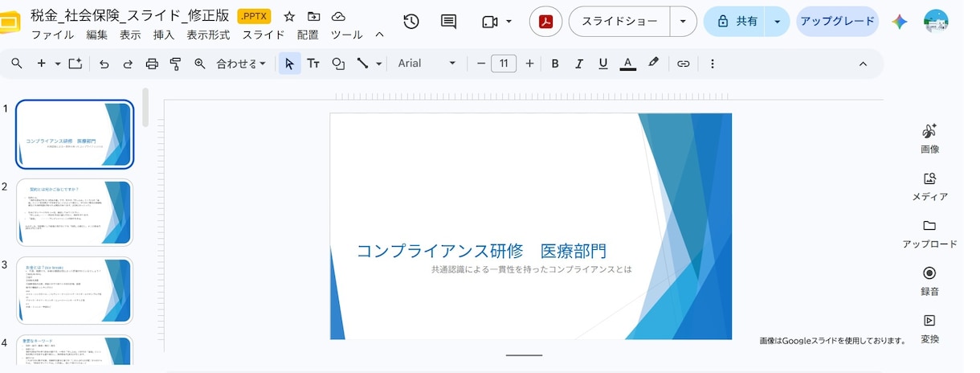This screenshot has height=373, width=980.
Task: Open the 編集 menu
Action: click(x=96, y=35)
